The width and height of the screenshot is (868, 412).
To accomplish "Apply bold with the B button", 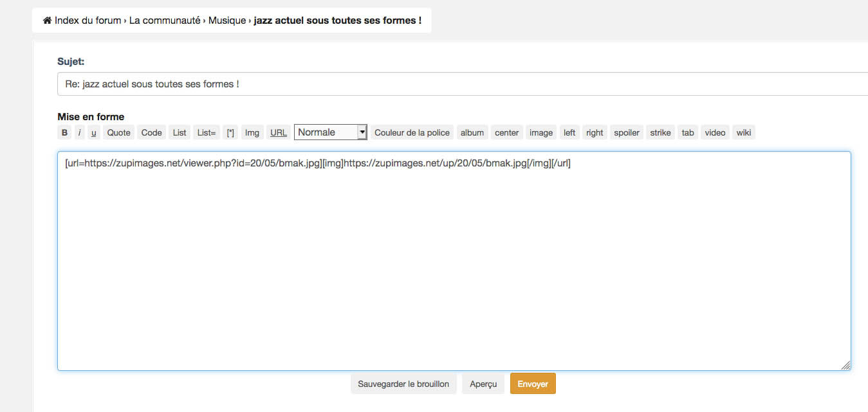I will (64, 132).
